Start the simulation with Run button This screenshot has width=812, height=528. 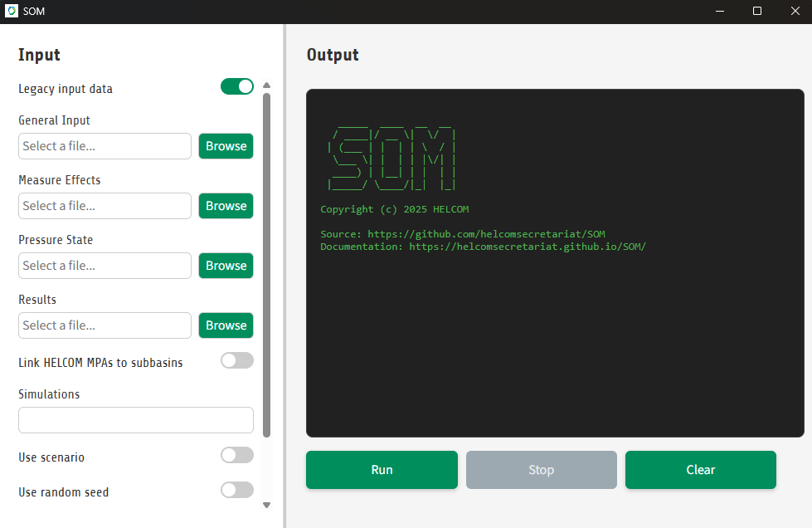382,469
